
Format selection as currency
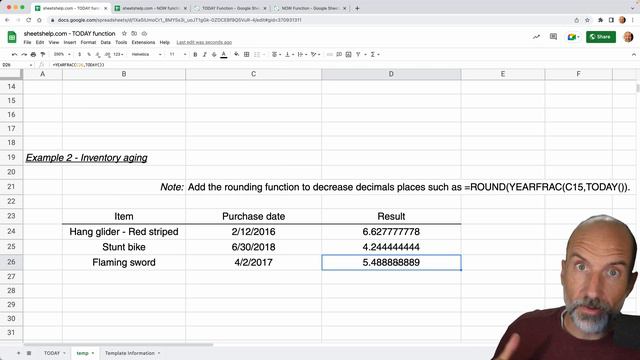[x=80, y=54]
